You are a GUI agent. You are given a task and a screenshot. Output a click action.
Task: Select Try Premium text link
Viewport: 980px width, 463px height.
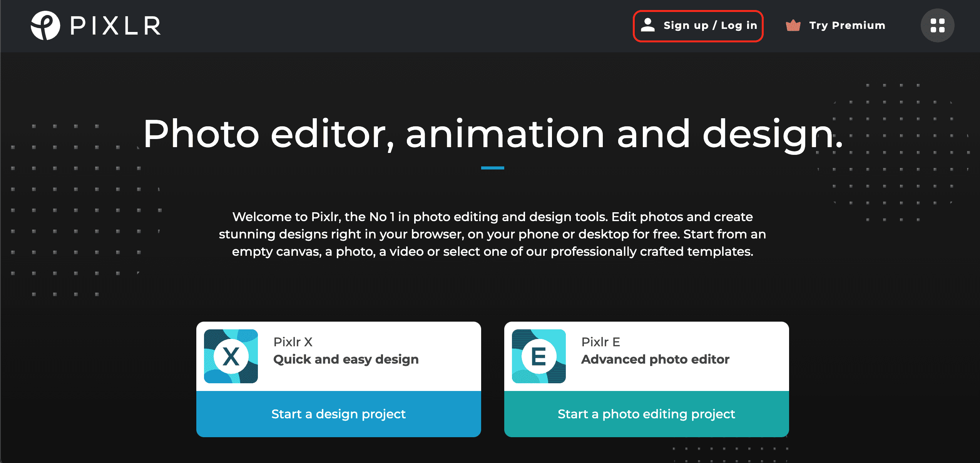point(847,25)
